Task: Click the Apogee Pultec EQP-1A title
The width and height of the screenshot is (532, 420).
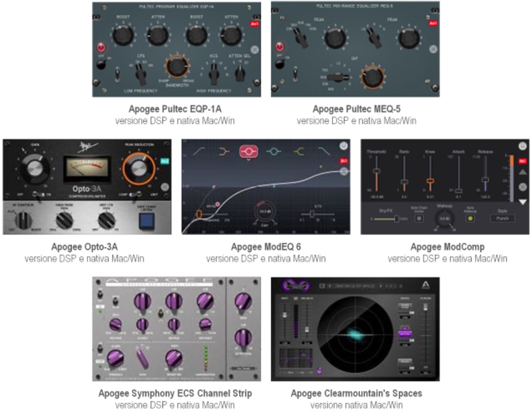Action: (175, 109)
